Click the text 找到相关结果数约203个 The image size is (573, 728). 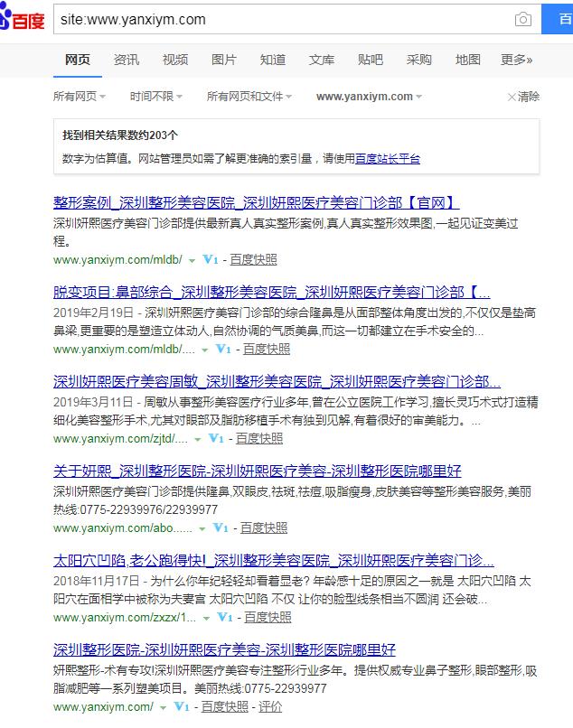[x=120, y=135]
